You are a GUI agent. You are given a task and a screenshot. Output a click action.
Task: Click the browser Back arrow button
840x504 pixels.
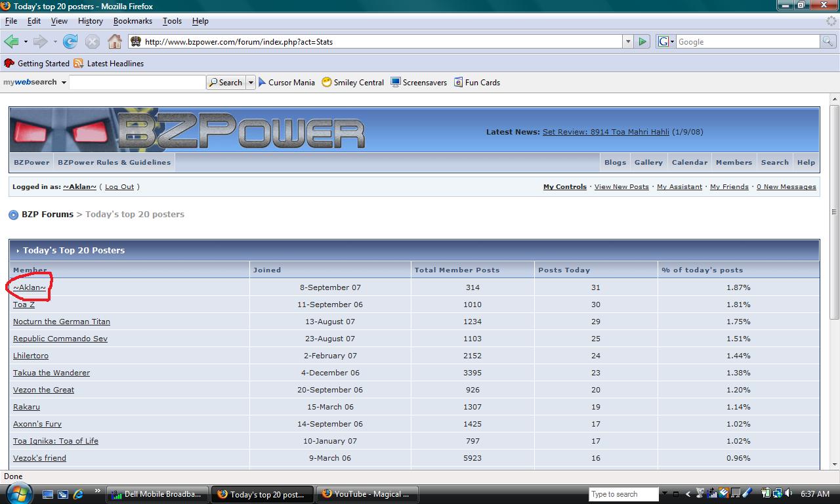click(x=11, y=41)
